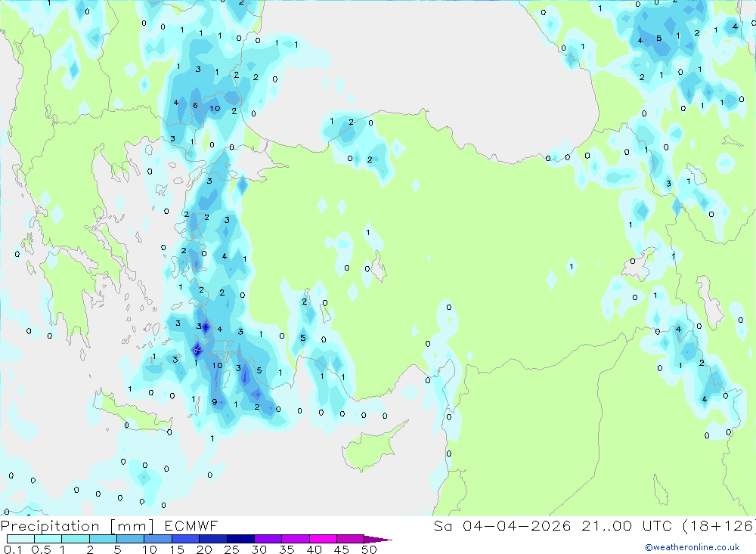Click the '21..00 UTC' time text

pyautogui.click(x=626, y=525)
